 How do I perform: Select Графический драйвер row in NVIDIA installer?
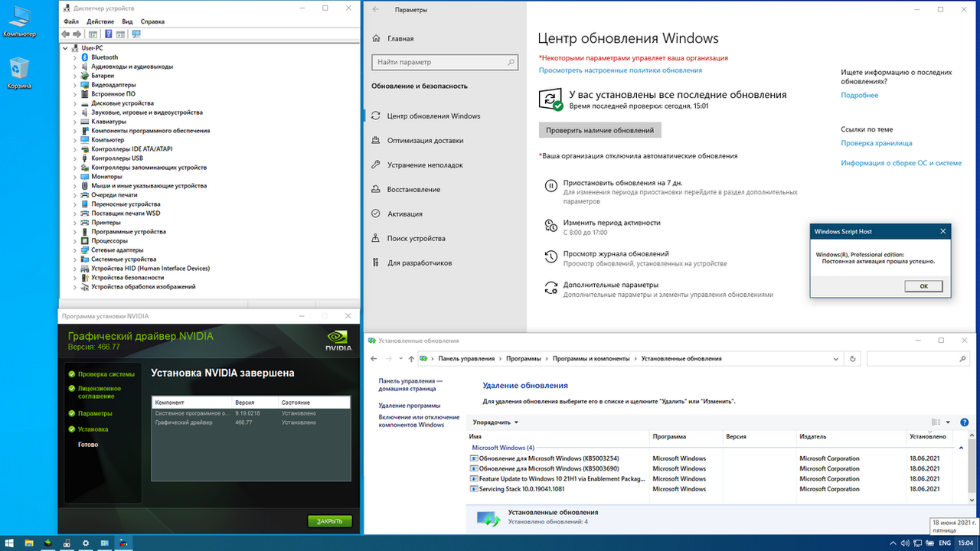(x=251, y=422)
